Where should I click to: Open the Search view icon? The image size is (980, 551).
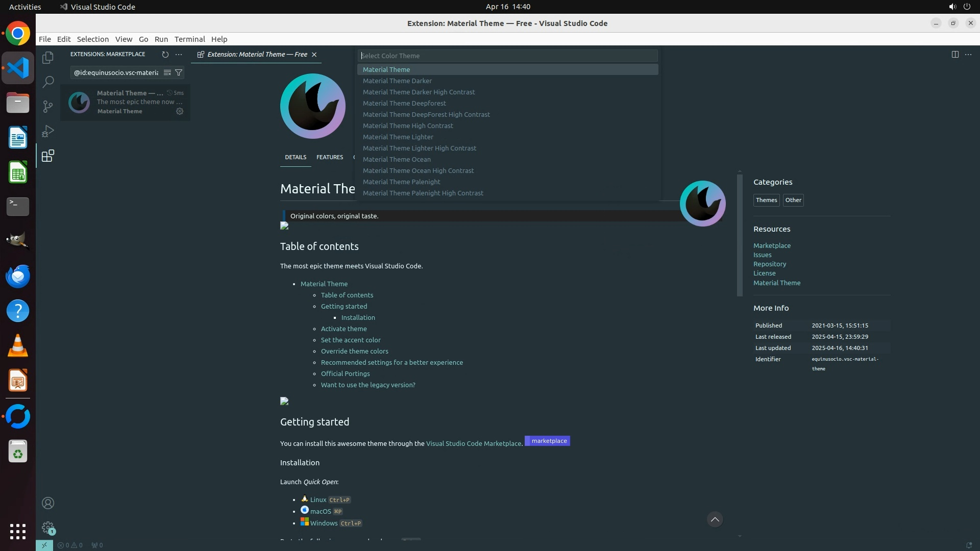48,82
